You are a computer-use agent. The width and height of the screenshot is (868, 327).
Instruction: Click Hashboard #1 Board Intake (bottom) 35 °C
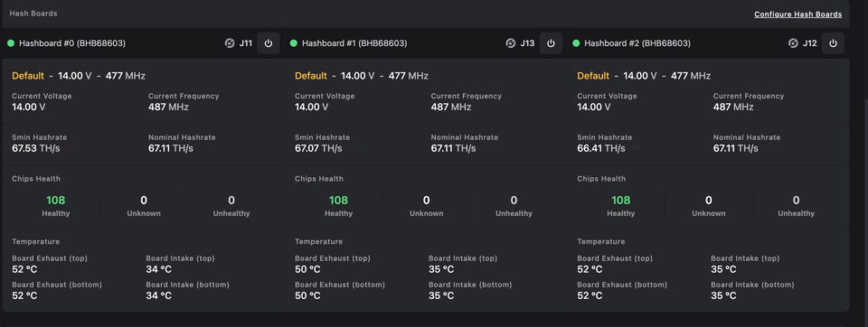point(441,296)
